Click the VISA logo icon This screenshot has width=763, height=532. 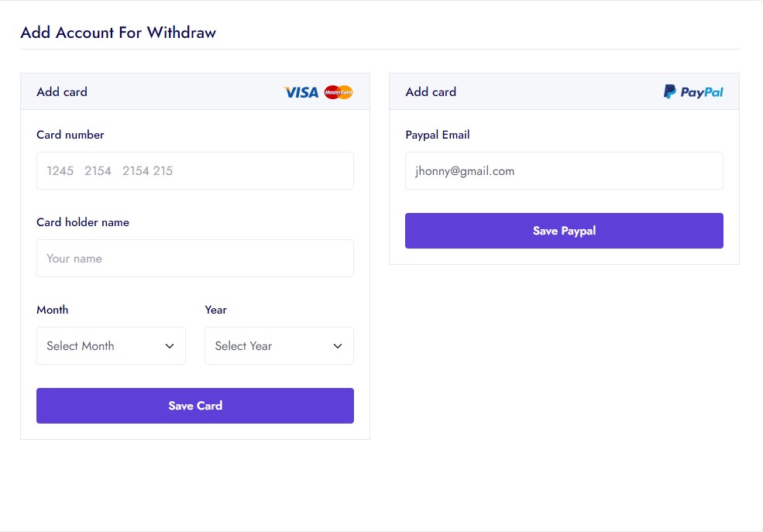pyautogui.click(x=301, y=92)
